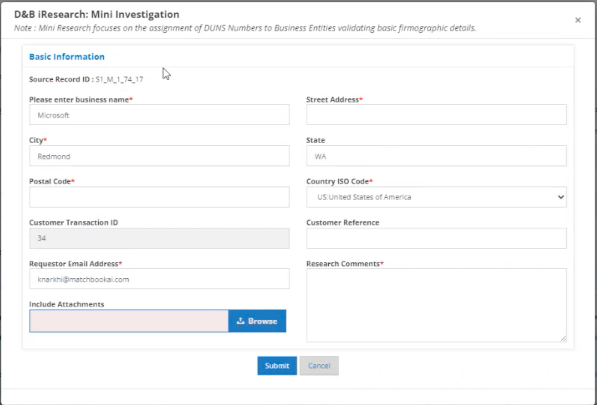Image resolution: width=597 pixels, height=405 pixels.
Task: Close the Mini Investigation dialog
Action: (x=578, y=20)
